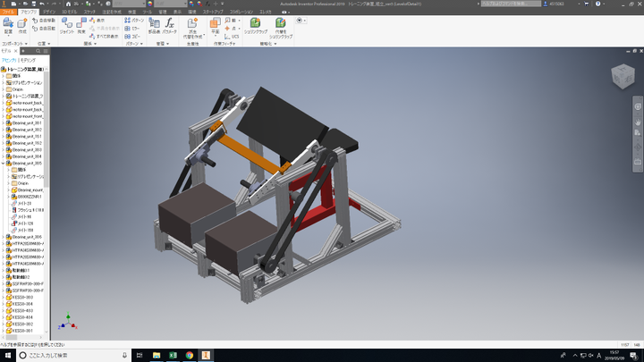Switch to the 3D モデル ribbon tab
Image resolution: width=644 pixels, height=362 pixels.
click(x=68, y=12)
